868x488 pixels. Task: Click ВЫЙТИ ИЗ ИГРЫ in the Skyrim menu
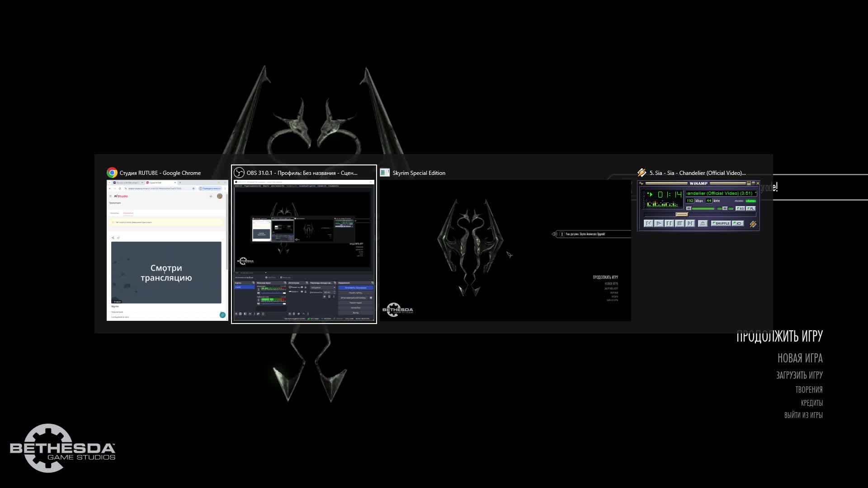[x=804, y=415]
